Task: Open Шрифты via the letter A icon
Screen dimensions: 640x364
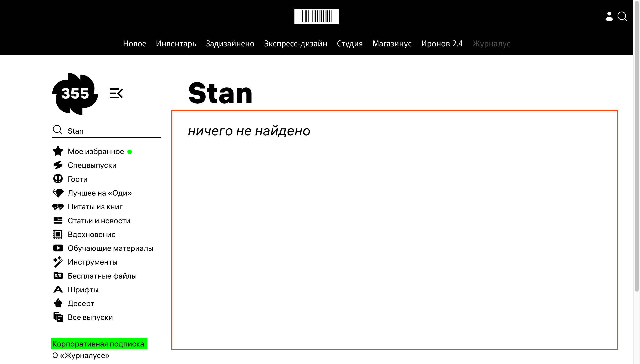Action: 58,289
